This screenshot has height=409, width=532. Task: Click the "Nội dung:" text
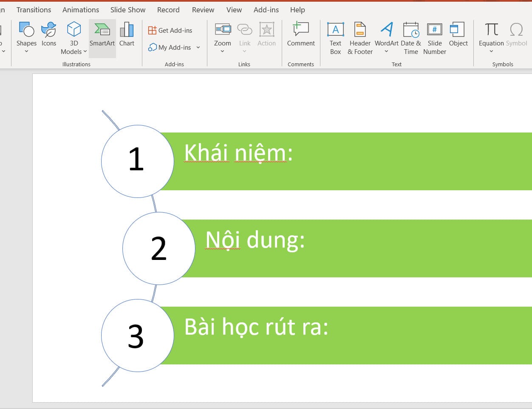255,240
